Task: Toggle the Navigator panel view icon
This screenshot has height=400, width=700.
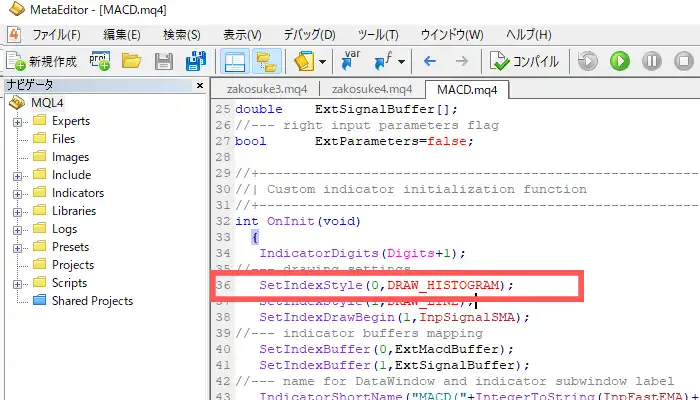Action: [x=235, y=61]
